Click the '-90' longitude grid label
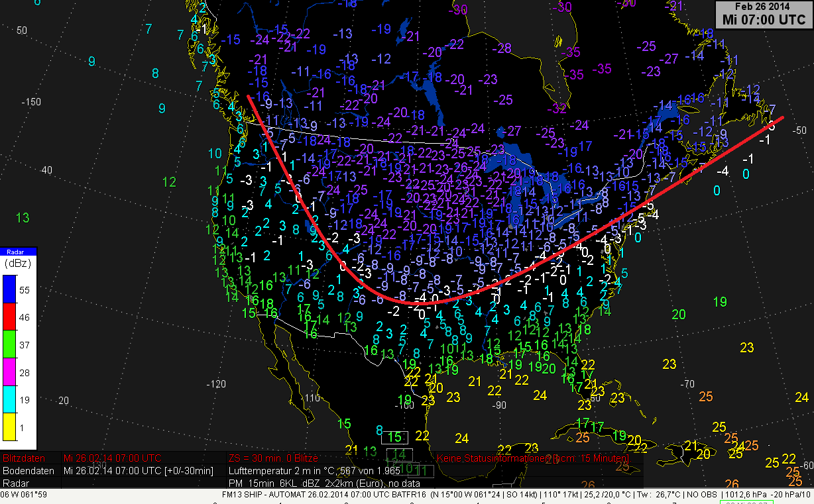 (x=498, y=405)
